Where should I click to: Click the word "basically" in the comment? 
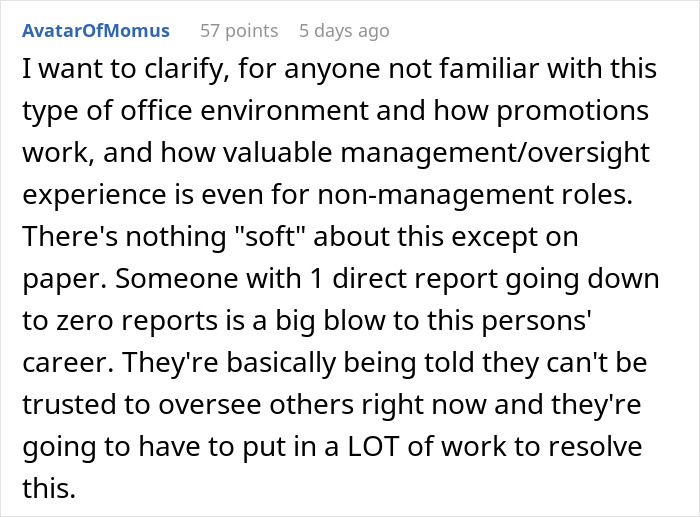pos(281,362)
